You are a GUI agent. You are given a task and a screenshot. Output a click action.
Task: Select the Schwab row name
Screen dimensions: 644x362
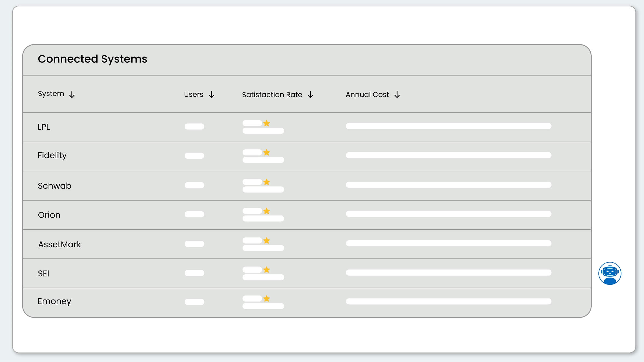coord(54,186)
